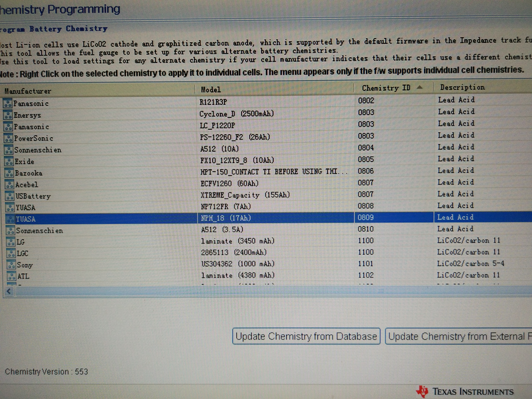Viewport: 532px width, 399px height.
Task: Click the Panasonic R121R3P row icon
Action: point(7,103)
